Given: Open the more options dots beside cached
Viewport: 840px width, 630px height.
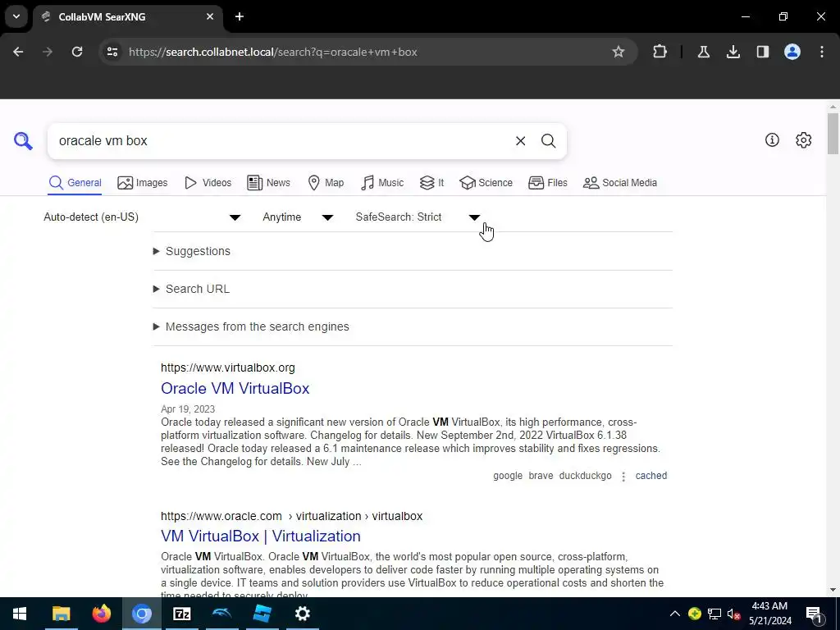Looking at the screenshot, I should (x=623, y=477).
